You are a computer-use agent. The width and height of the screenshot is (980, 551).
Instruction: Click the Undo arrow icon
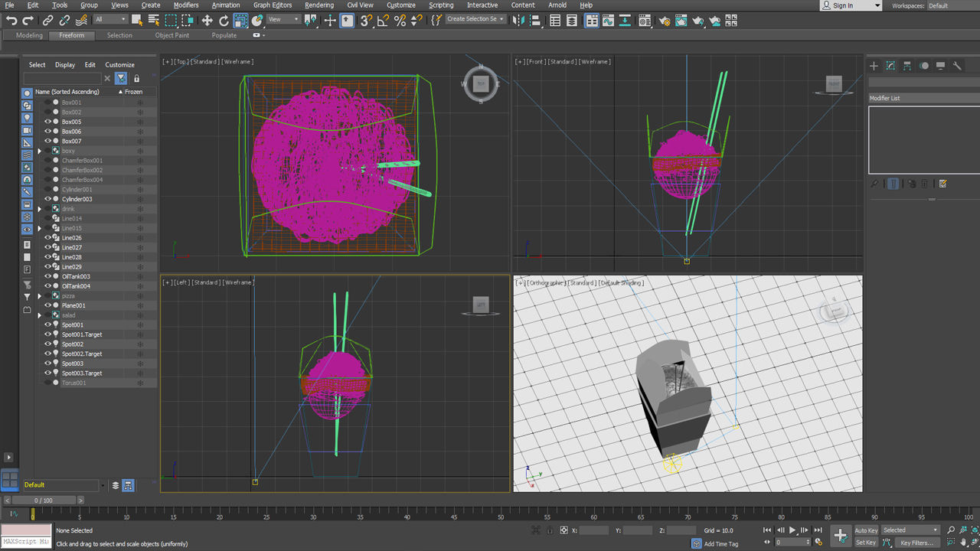(x=11, y=21)
